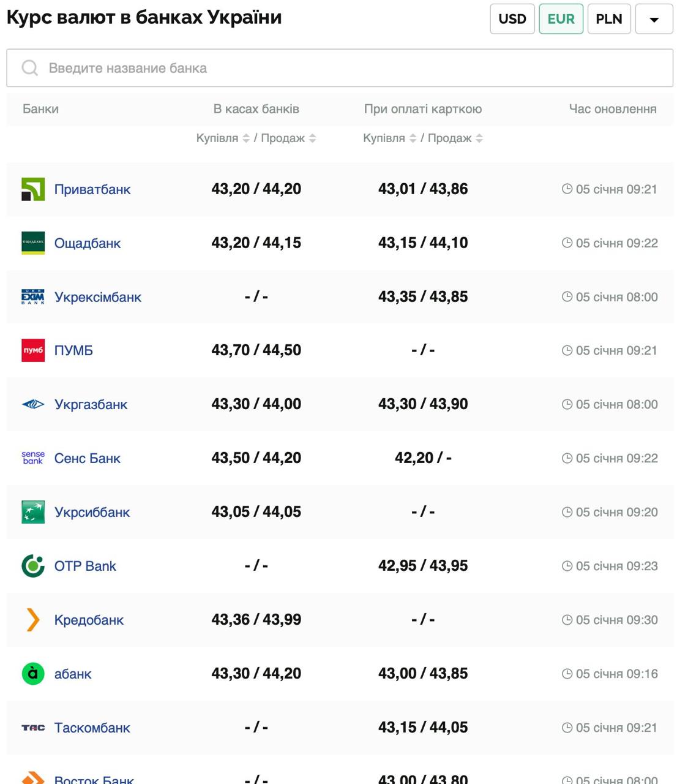Viewport: 688px width, 784px height.
Task: Click the Кредобанк orange chevron logo
Action: 33,620
